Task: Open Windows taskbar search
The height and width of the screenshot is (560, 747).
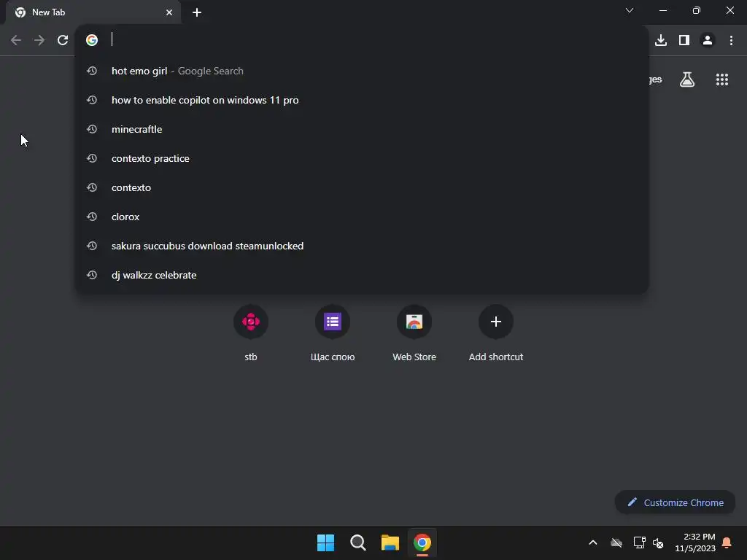Action: point(357,542)
